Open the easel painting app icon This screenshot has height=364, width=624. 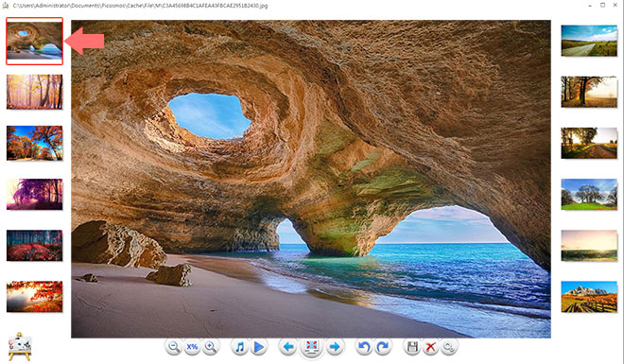coord(20,347)
